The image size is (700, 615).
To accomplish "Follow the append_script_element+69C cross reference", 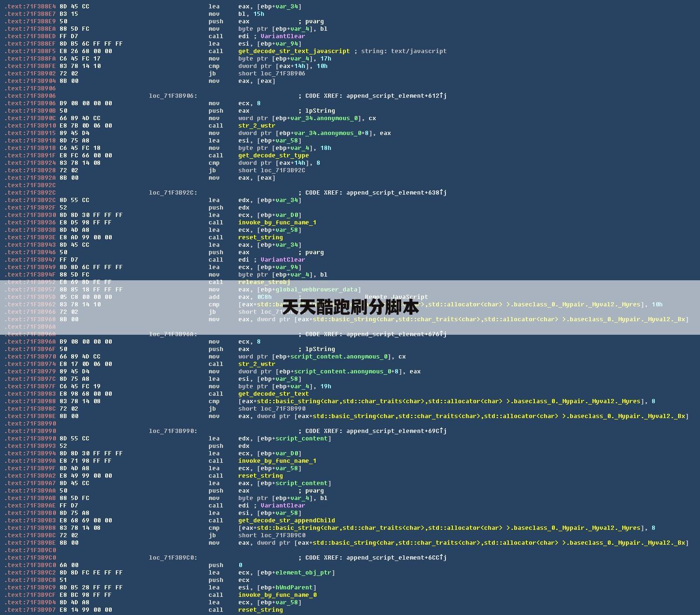I will (x=396, y=431).
